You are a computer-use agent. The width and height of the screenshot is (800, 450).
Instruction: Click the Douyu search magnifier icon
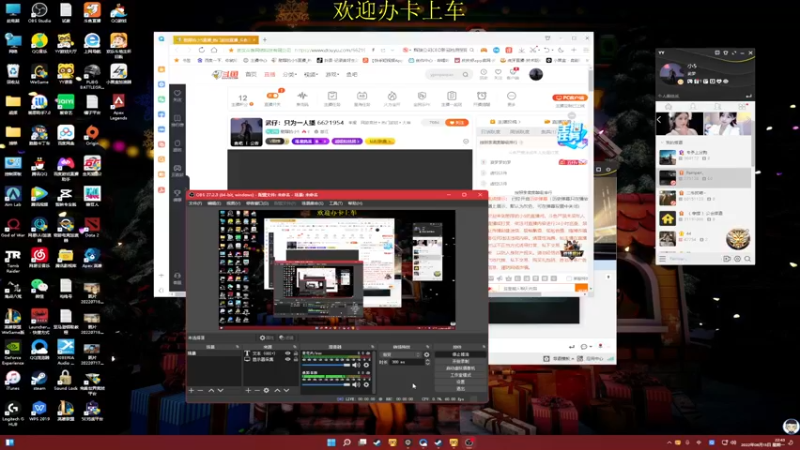click(465, 74)
